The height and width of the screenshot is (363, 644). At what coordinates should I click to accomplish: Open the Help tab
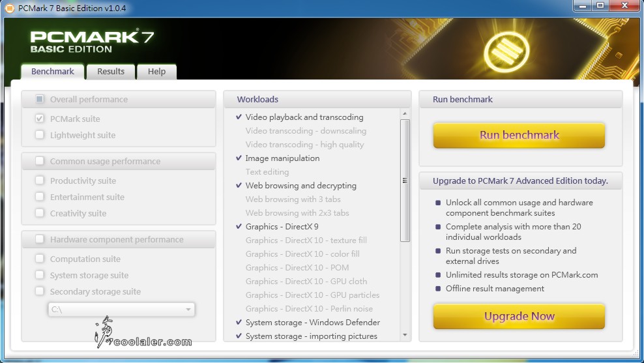coord(156,72)
